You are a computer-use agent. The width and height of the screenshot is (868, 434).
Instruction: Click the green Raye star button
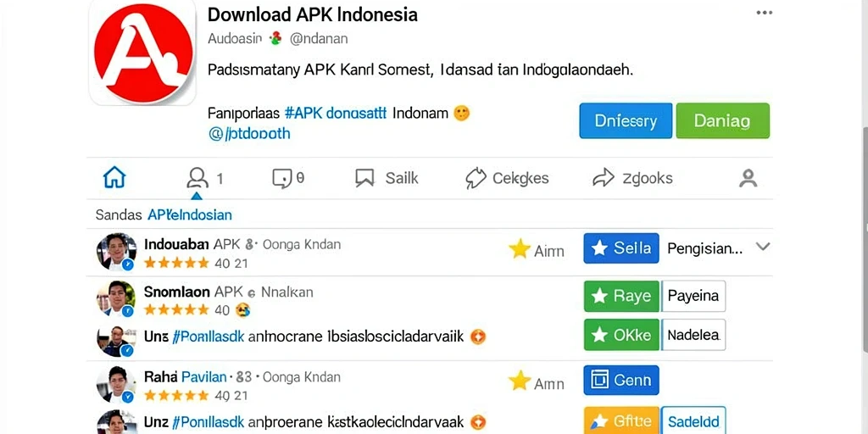pos(621,296)
